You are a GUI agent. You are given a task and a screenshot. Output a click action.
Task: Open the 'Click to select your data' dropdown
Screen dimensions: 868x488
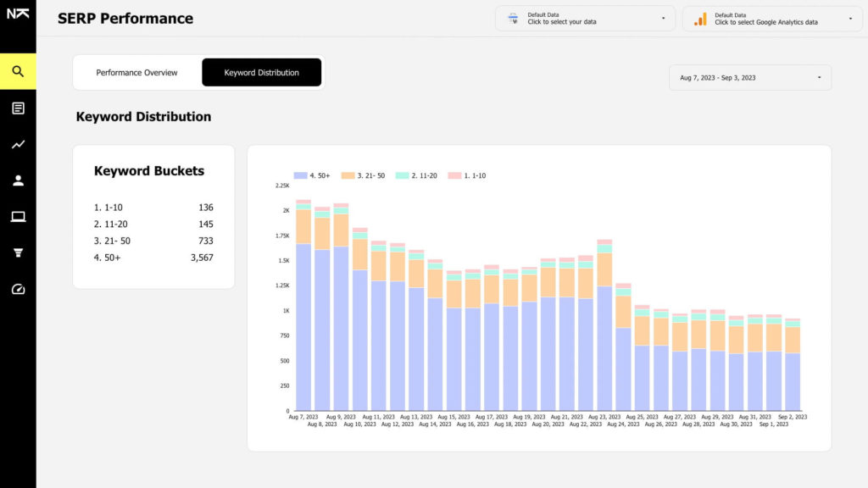(x=585, y=19)
